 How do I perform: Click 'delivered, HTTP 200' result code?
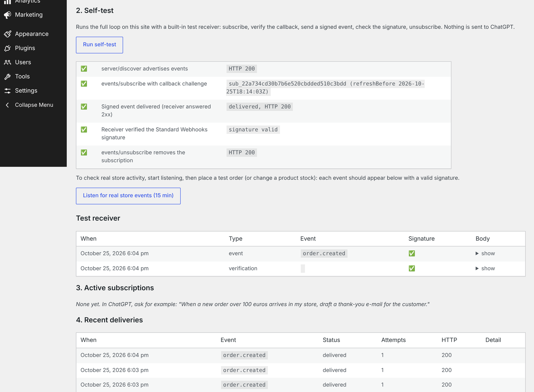260,107
